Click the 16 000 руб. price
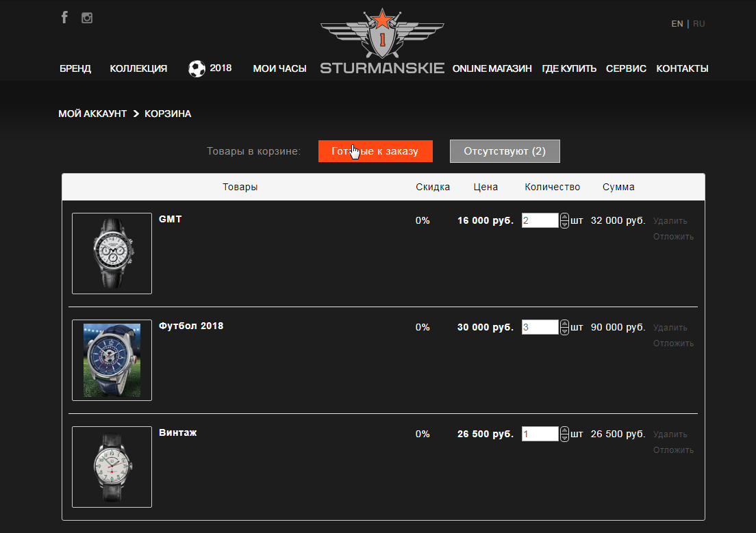The width and height of the screenshot is (756, 533). [x=486, y=221]
